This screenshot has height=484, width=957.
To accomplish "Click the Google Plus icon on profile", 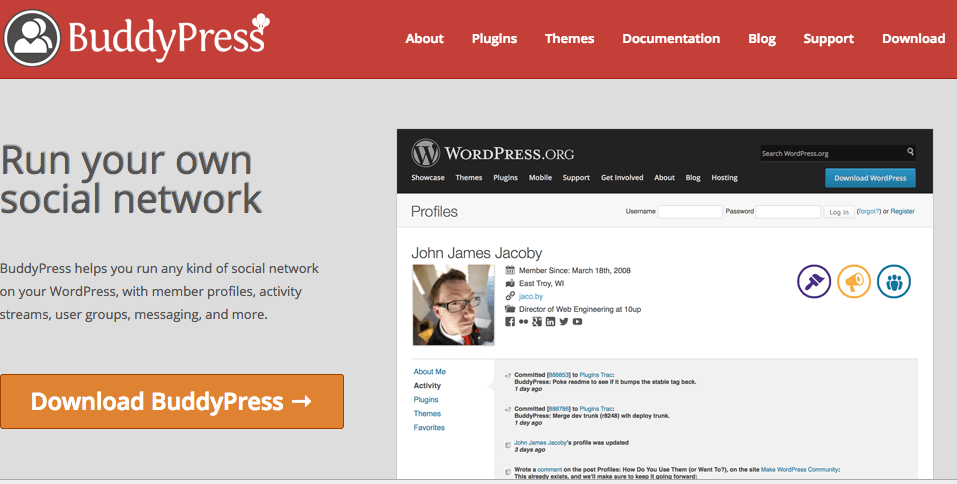I will (x=537, y=322).
